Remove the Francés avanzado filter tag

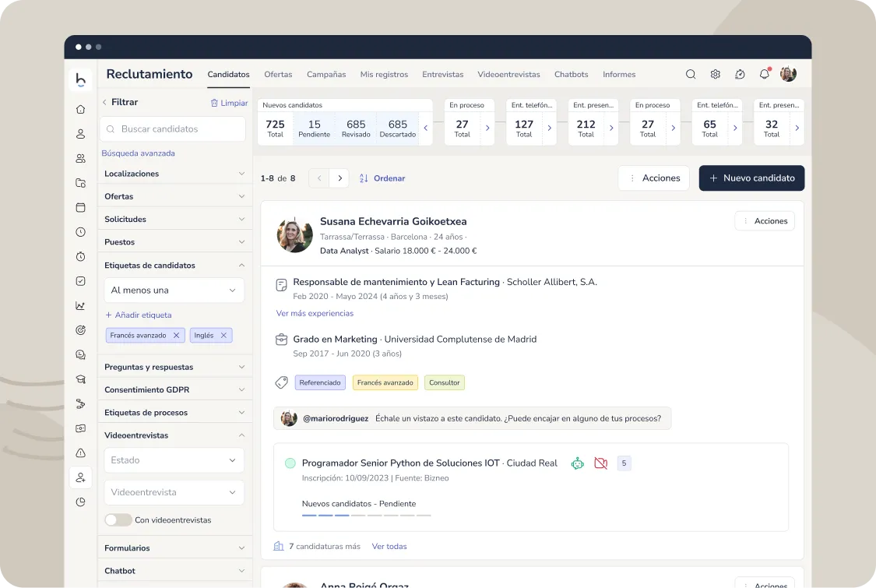click(177, 336)
